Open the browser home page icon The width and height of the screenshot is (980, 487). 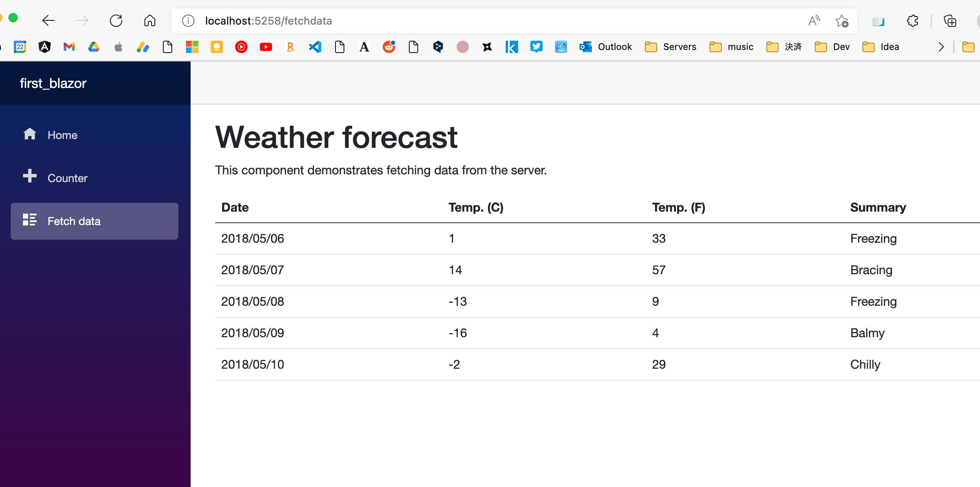tap(149, 20)
